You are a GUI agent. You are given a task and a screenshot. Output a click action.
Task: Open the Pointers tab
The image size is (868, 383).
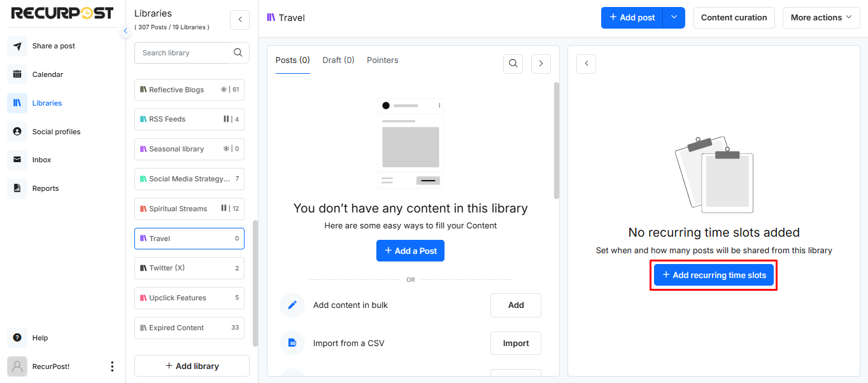tap(383, 60)
